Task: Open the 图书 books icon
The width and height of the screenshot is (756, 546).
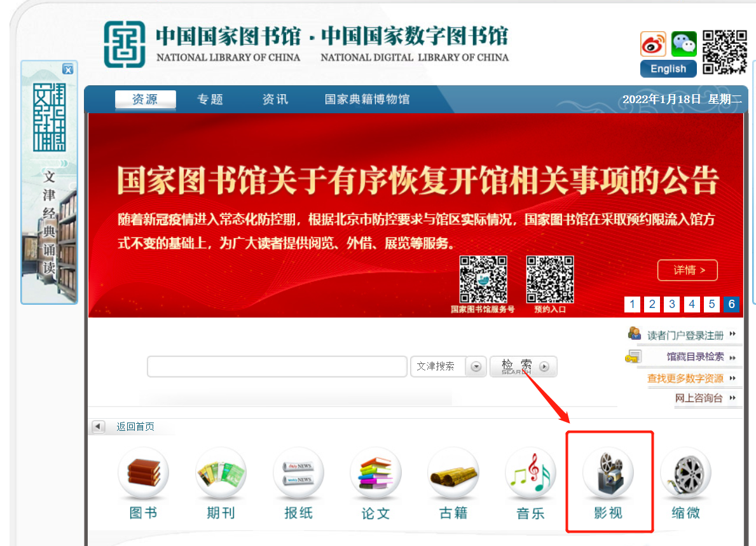Action: pos(143,473)
